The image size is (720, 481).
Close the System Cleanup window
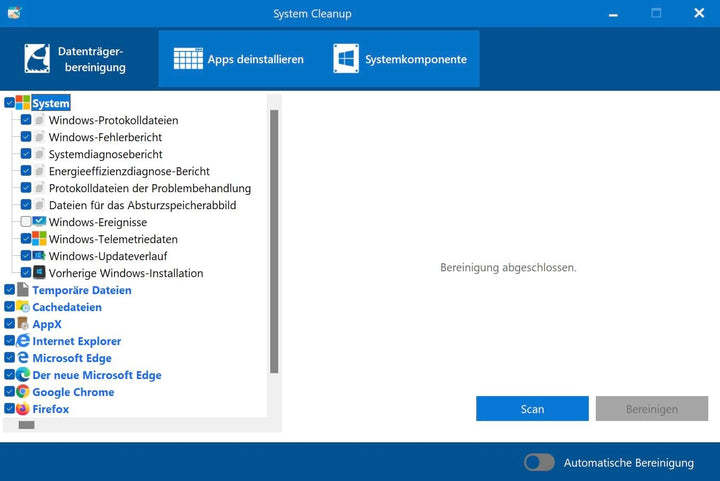point(699,13)
